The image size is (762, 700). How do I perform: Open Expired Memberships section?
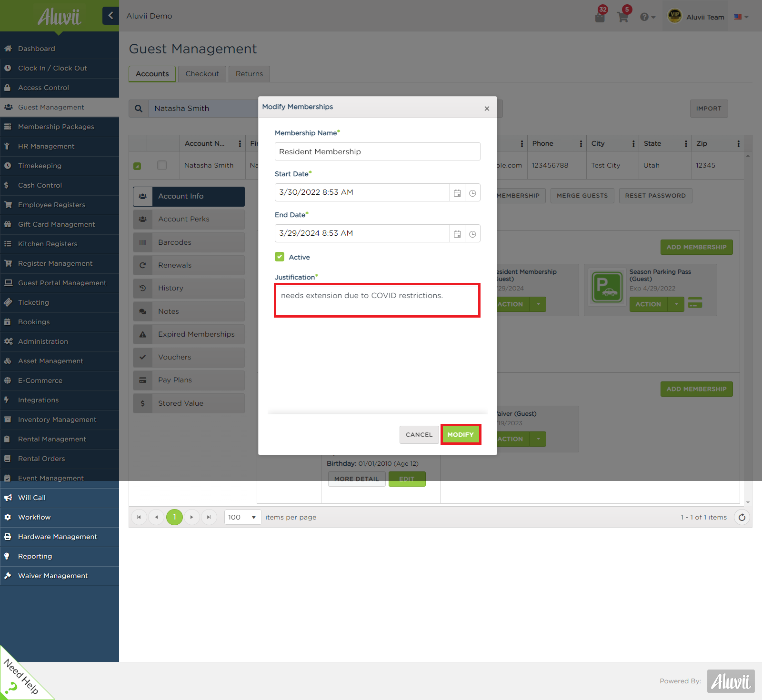(x=189, y=334)
